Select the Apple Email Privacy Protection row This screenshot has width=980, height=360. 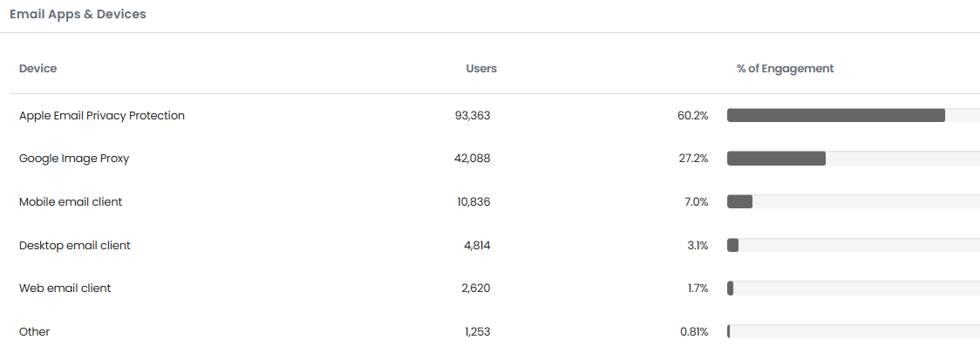pos(494,116)
